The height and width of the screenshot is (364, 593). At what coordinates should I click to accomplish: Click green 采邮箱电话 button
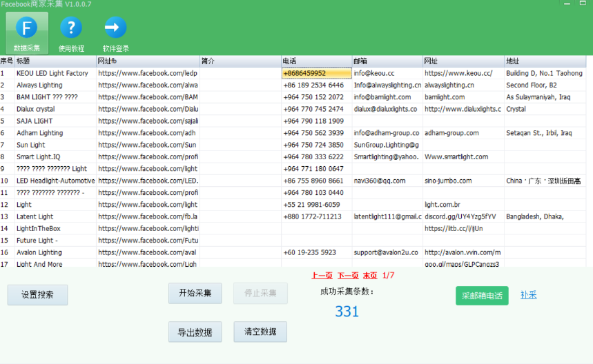482,296
